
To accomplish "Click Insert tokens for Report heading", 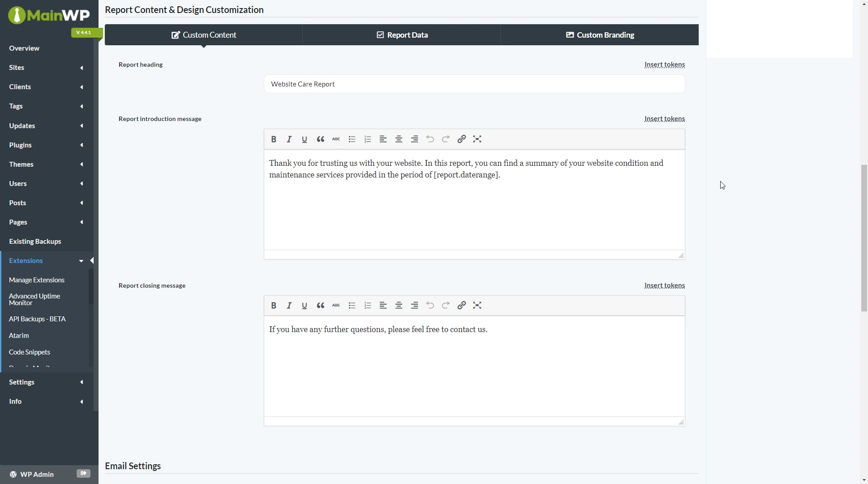I will click(x=665, y=65).
